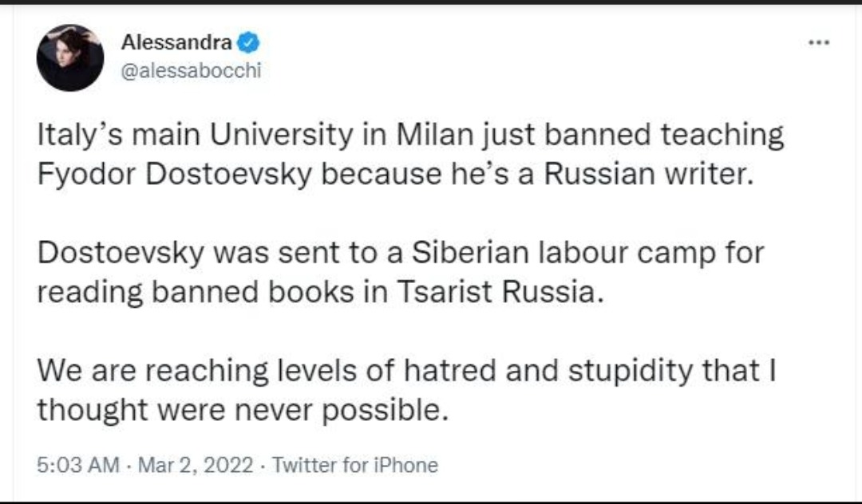Open the three-dot more options menu
Image resolution: width=862 pixels, height=504 pixels.
818,42
